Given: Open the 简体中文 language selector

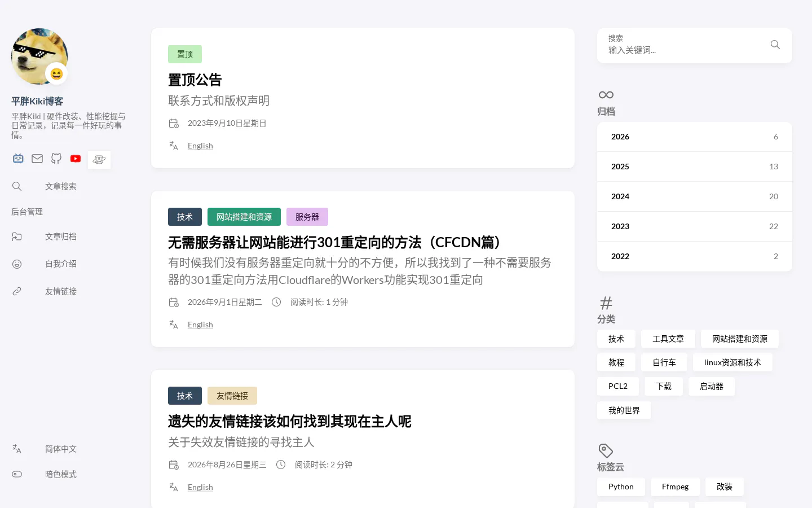Looking at the screenshot, I should pyautogui.click(x=61, y=449).
